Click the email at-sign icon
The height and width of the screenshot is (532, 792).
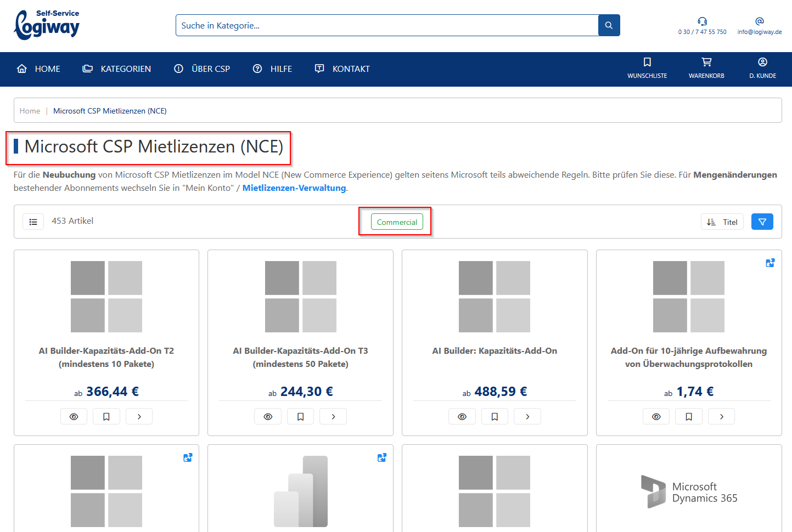click(x=760, y=21)
